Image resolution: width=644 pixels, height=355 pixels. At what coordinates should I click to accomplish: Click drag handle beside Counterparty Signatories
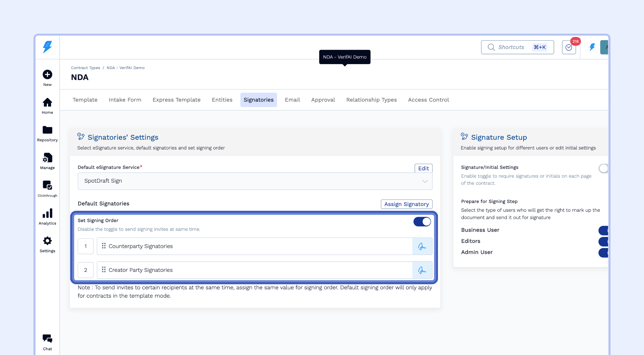click(x=104, y=246)
